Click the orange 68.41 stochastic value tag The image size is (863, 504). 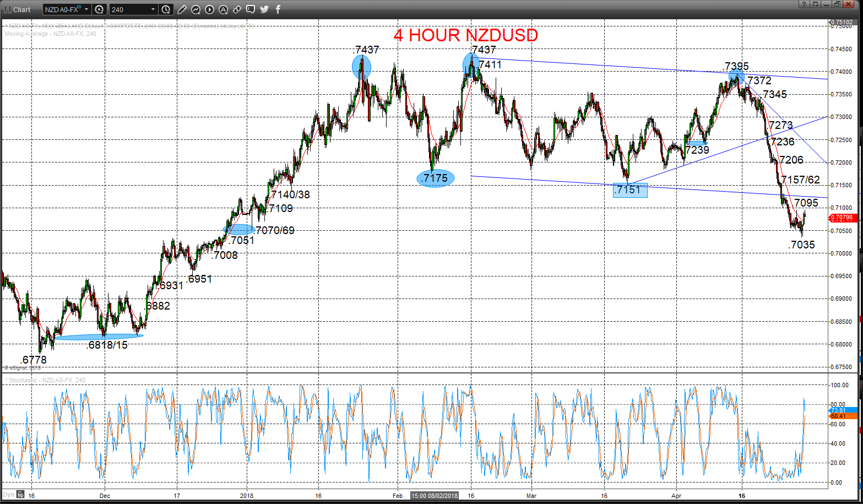[843, 416]
